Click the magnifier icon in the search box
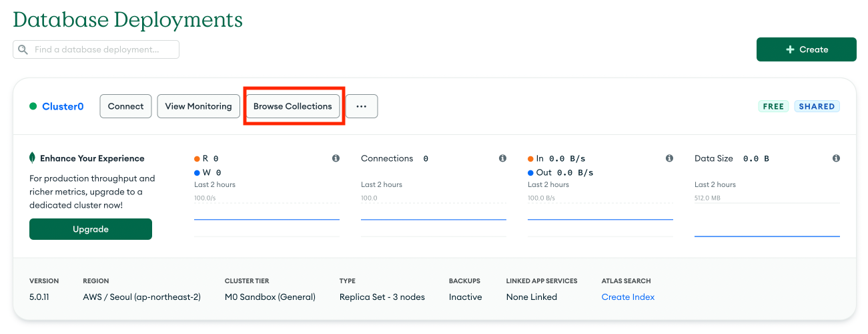Screen dimensions: 868x334 pyautogui.click(x=23, y=49)
